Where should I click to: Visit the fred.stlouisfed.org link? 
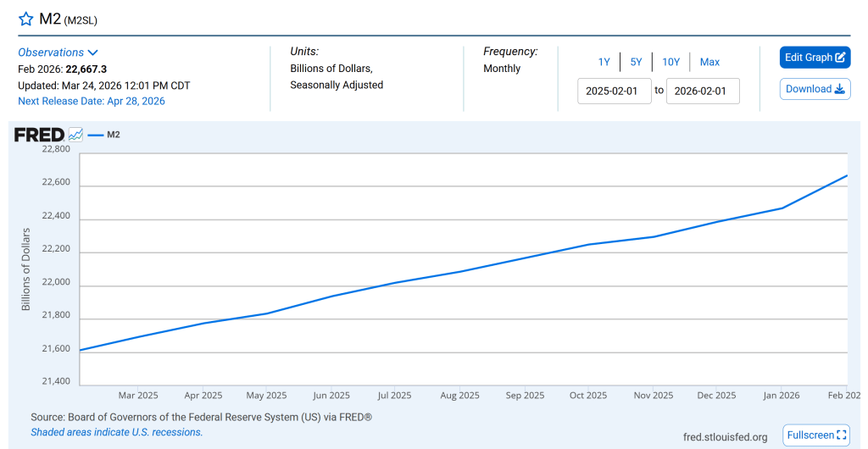[725, 437]
